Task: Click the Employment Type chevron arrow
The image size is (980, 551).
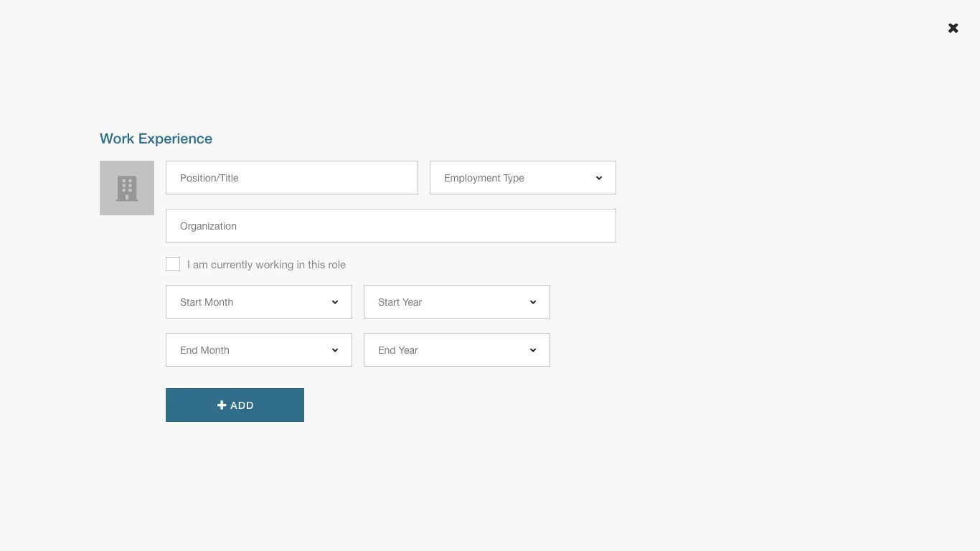Action: 599,178
